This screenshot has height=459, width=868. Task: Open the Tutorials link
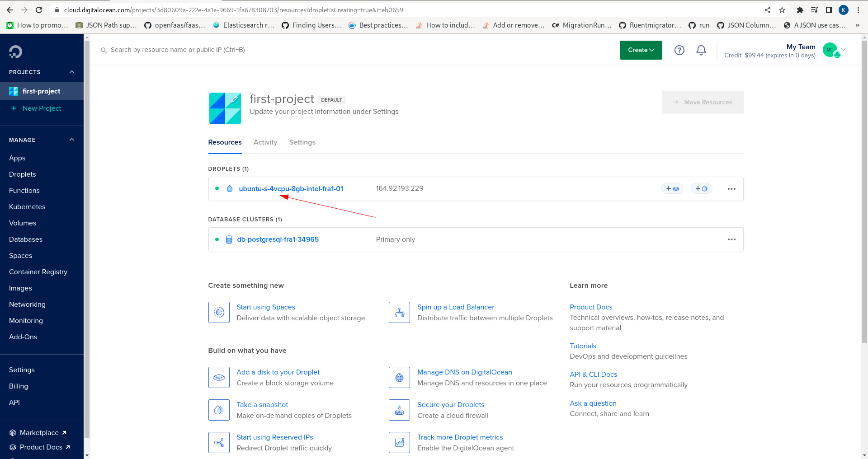tap(583, 346)
